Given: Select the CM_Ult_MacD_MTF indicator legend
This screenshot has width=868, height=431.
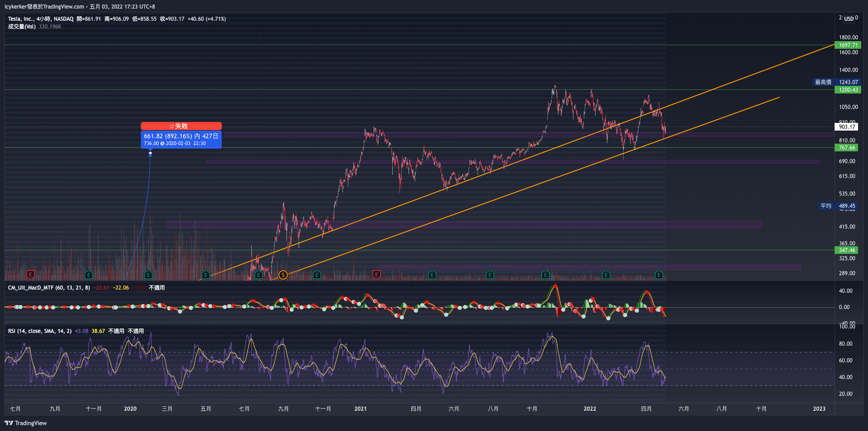Looking at the screenshot, I should tap(49, 288).
